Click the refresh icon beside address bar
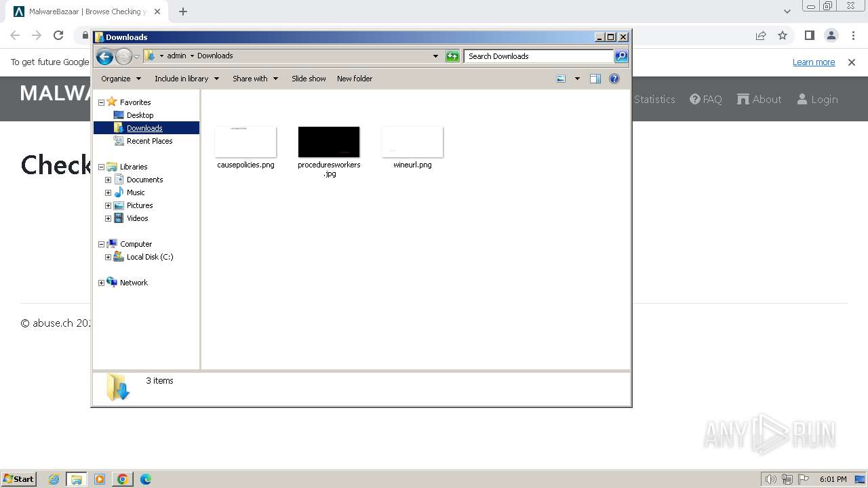 pyautogui.click(x=452, y=56)
